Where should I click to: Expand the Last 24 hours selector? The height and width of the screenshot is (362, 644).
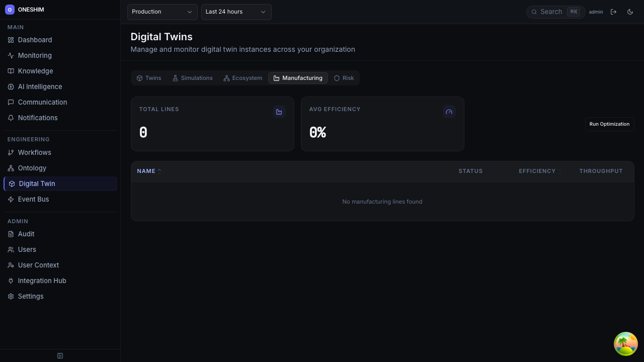pyautogui.click(x=236, y=12)
